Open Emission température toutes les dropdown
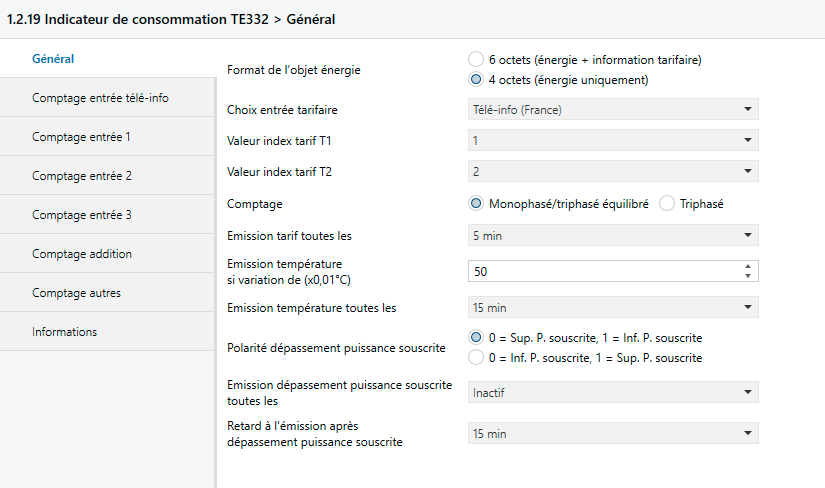The height and width of the screenshot is (488, 825). point(613,307)
